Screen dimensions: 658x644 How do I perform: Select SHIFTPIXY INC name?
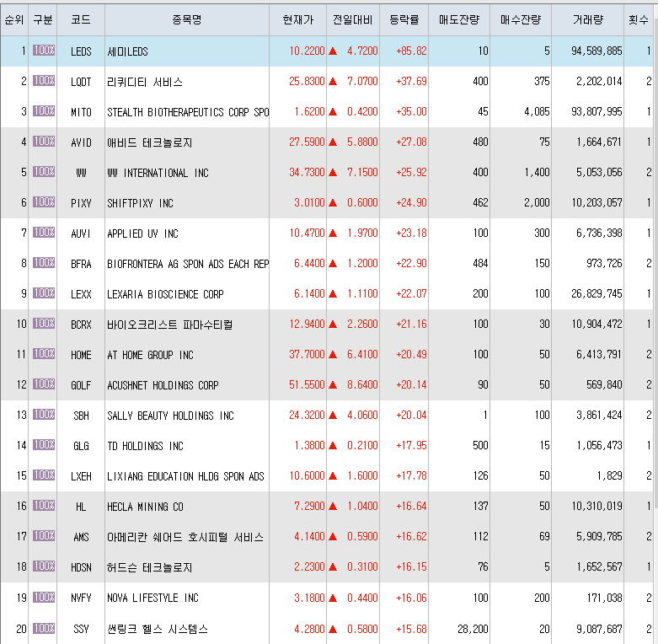pos(140,203)
